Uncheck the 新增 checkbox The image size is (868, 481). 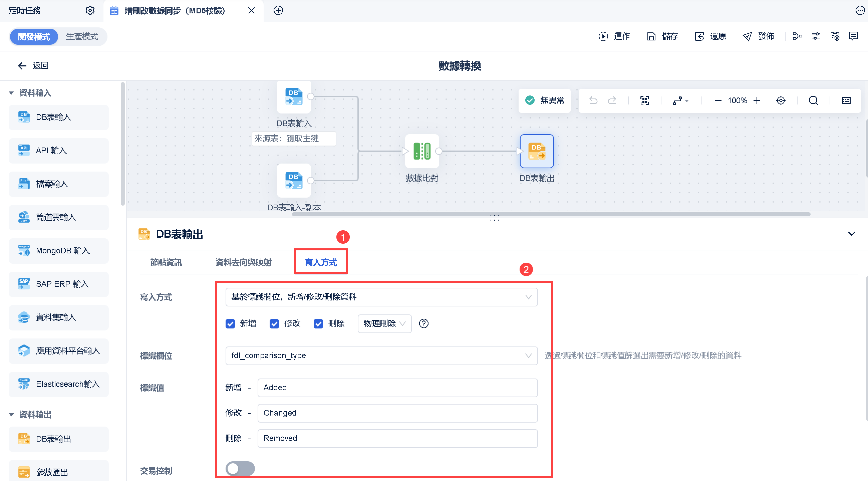pos(230,323)
